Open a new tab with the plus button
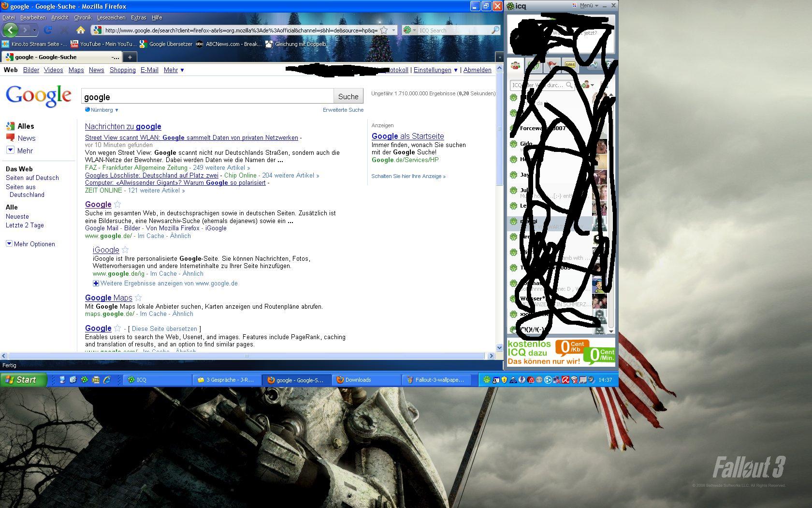812x508 pixels. coord(130,57)
